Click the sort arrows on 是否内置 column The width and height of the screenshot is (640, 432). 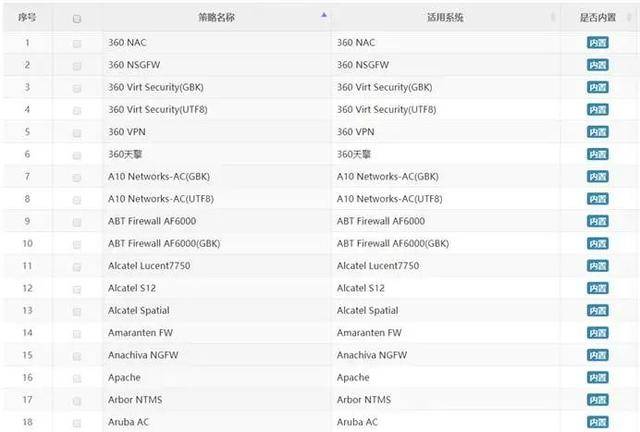(x=629, y=17)
